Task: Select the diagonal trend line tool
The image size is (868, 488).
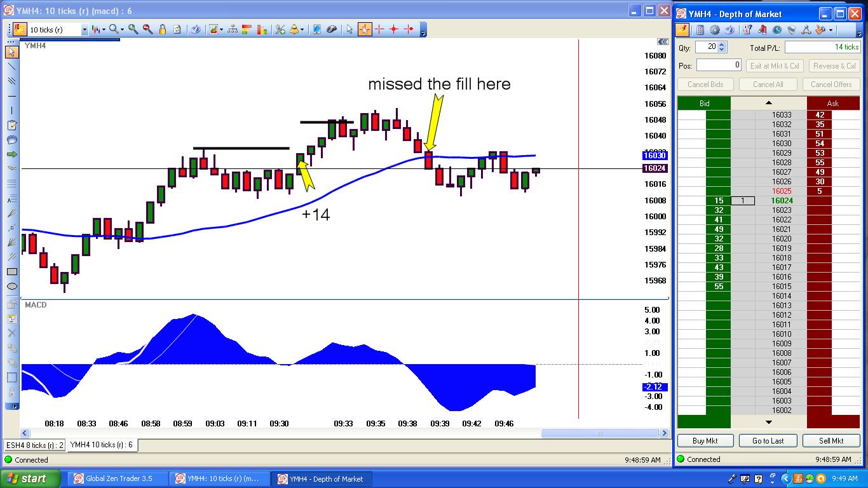Action: pos(12,66)
